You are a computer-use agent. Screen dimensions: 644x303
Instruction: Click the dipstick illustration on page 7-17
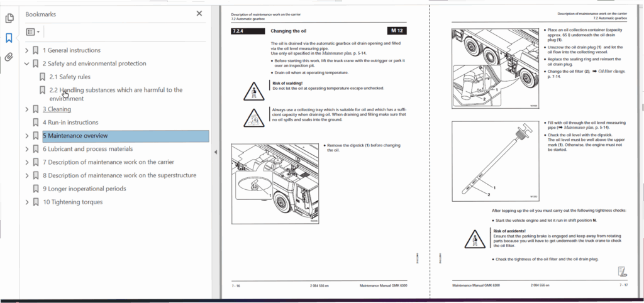point(496,162)
